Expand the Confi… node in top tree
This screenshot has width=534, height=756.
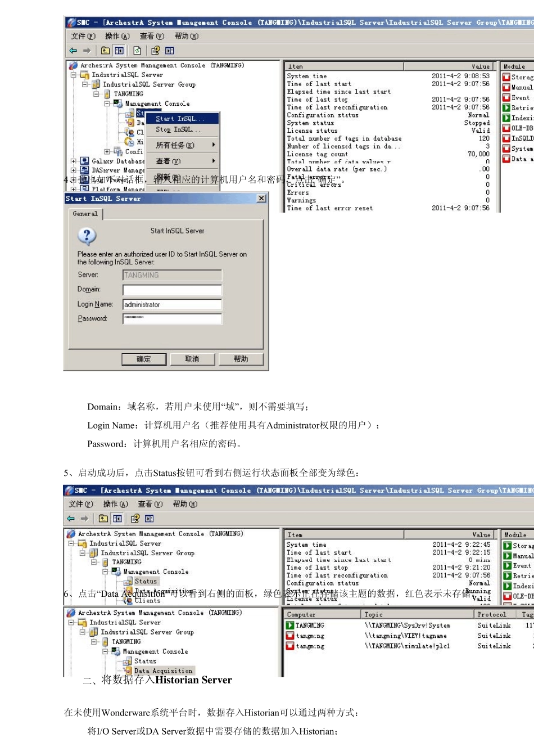point(107,151)
